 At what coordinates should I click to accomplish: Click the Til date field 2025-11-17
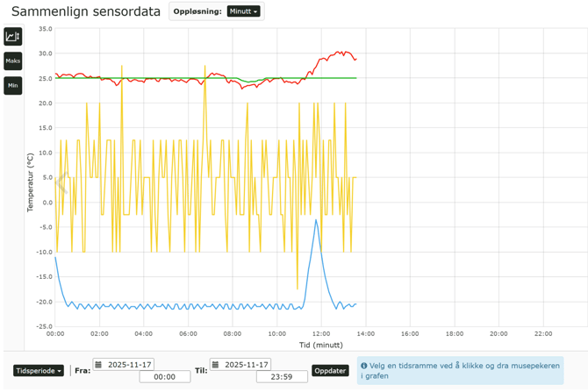tap(246, 365)
